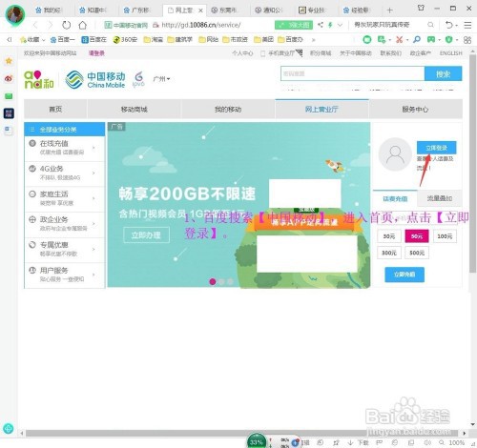Select the third carousel dot
Screen dimensions: 477x448
[230, 281]
